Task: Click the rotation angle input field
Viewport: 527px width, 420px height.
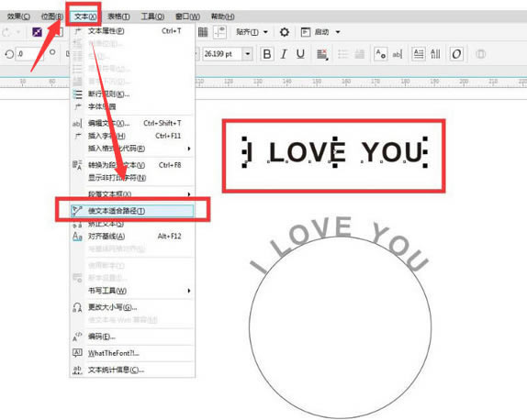Action: 29,54
